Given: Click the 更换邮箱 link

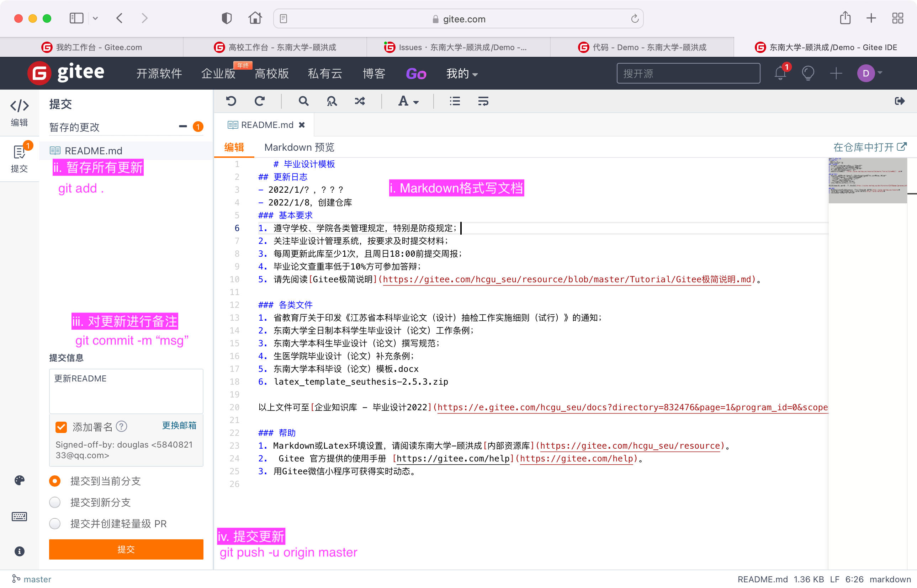Looking at the screenshot, I should tap(179, 426).
